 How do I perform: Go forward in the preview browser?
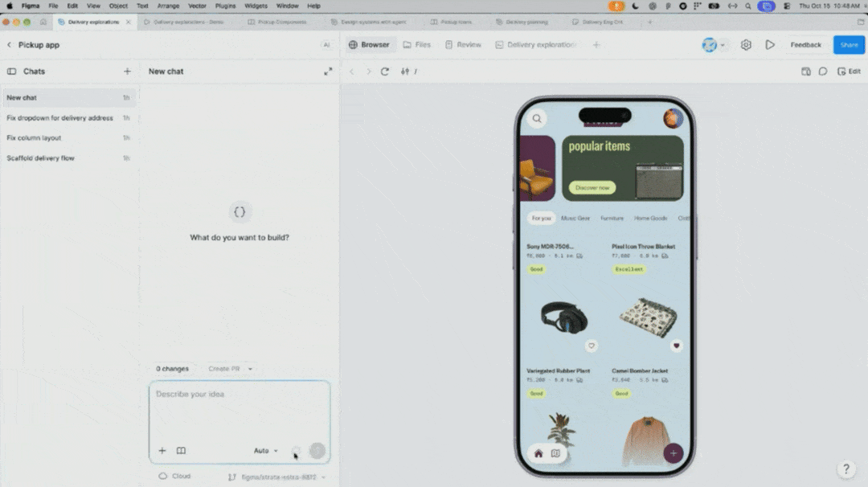pyautogui.click(x=368, y=72)
